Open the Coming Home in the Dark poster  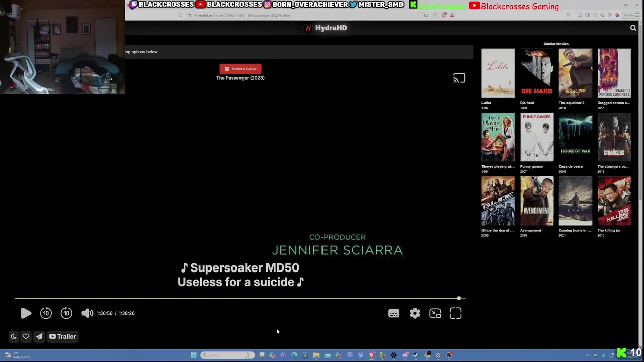576,201
